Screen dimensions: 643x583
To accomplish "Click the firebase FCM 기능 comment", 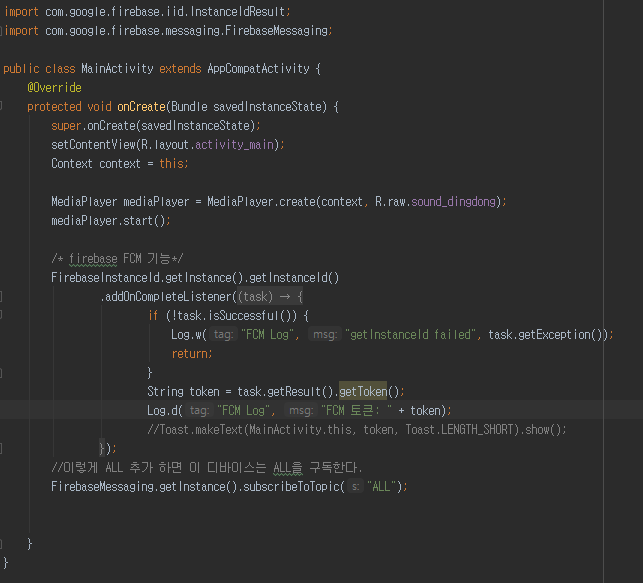I will (117, 258).
